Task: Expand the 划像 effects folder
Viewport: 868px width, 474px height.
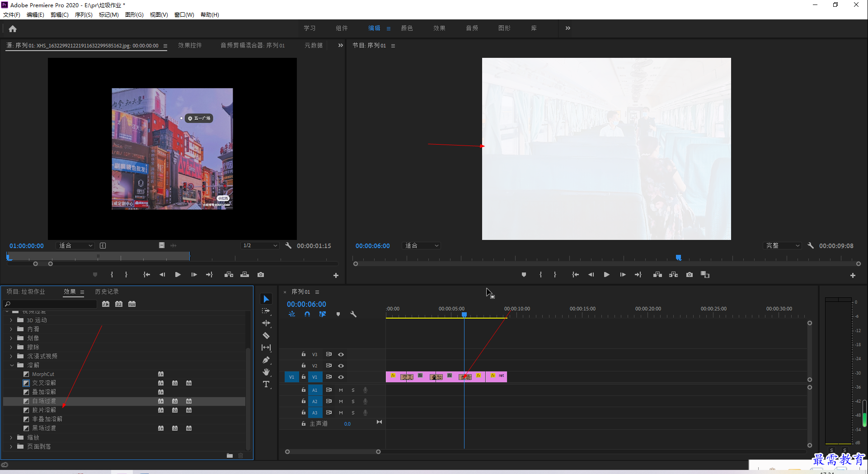Action: coord(11,338)
